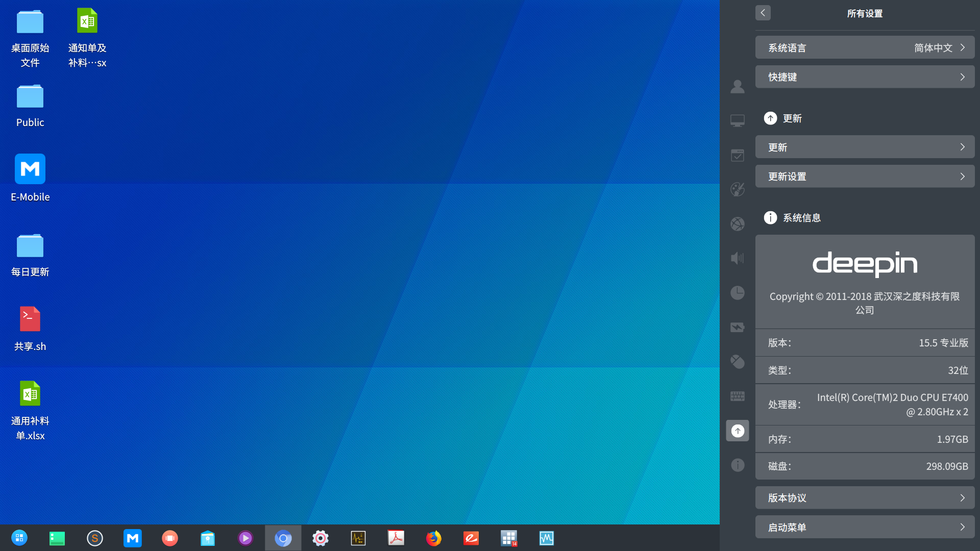Open the 版本协议 license entry
The width and height of the screenshot is (980, 551).
point(865,498)
